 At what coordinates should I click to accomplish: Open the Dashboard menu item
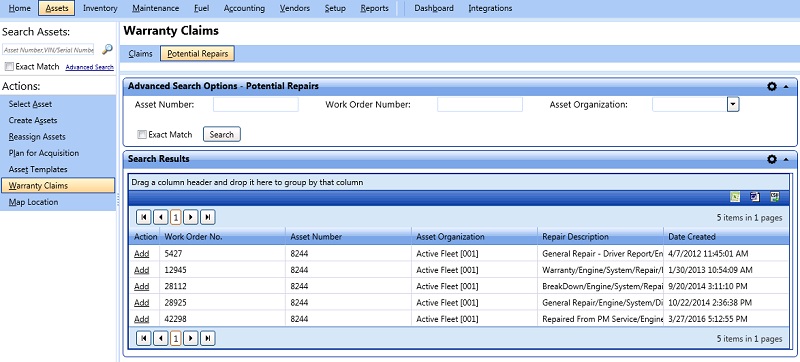click(434, 8)
